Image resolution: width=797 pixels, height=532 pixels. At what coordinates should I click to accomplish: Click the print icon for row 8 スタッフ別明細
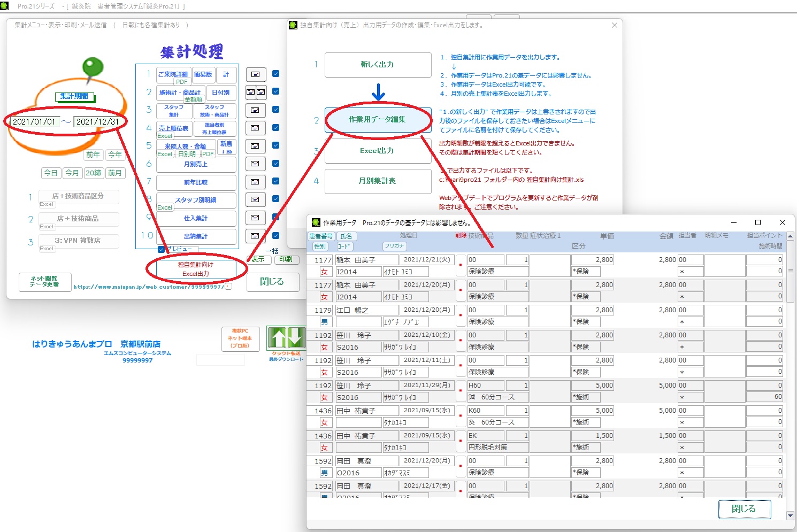[x=256, y=199]
